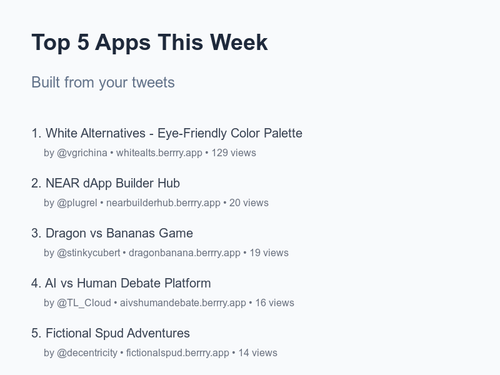The width and height of the screenshot is (500, 375).
Task: Open Fictional Spud Adventures entry
Action: [111, 333]
